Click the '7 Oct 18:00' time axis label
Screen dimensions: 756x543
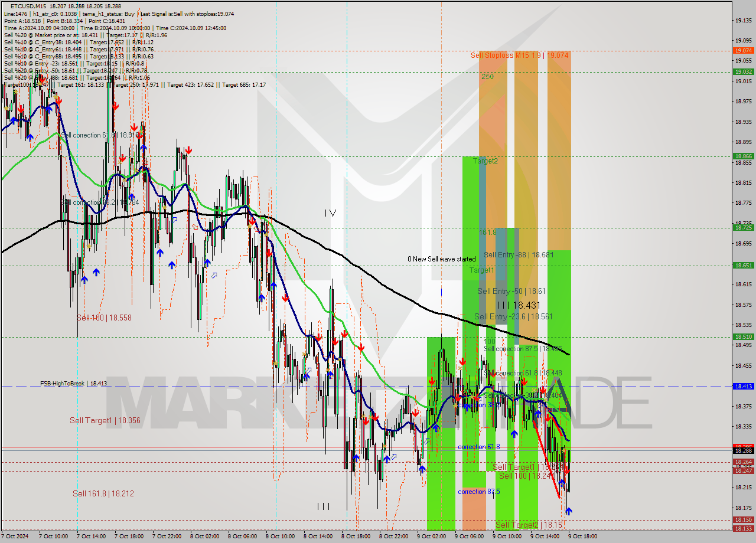[129, 536]
